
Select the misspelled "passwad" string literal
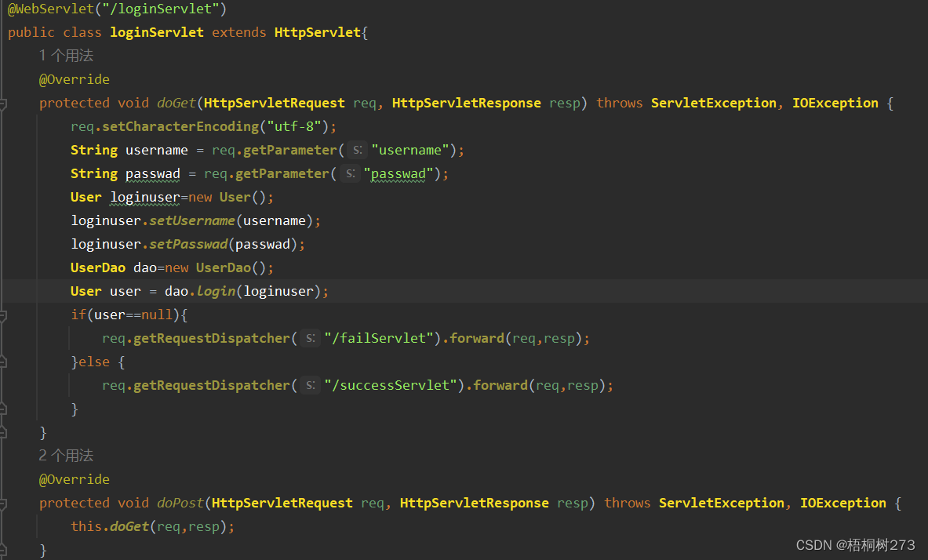click(x=397, y=173)
